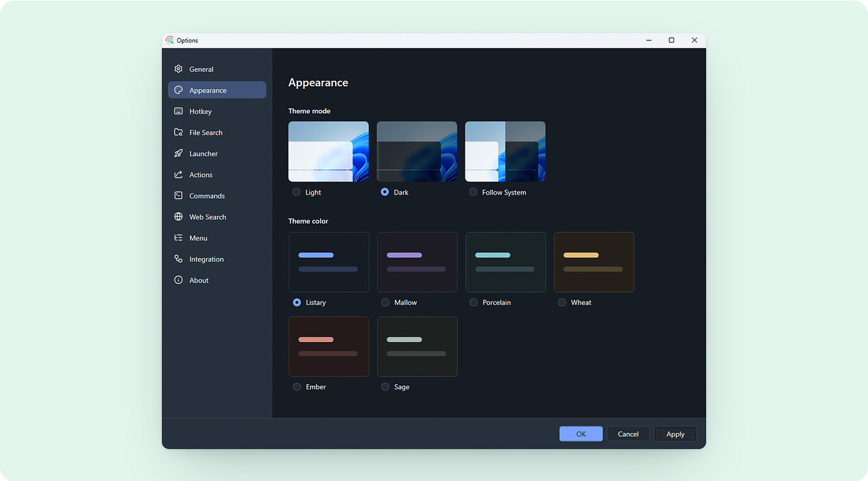Close the Options window
Image resolution: width=868 pixels, height=481 pixels.
point(694,40)
